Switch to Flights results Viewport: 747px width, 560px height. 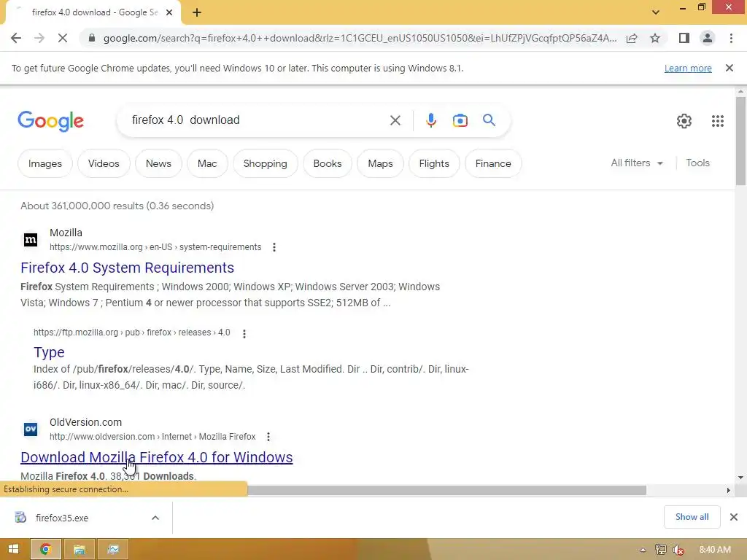434,163
